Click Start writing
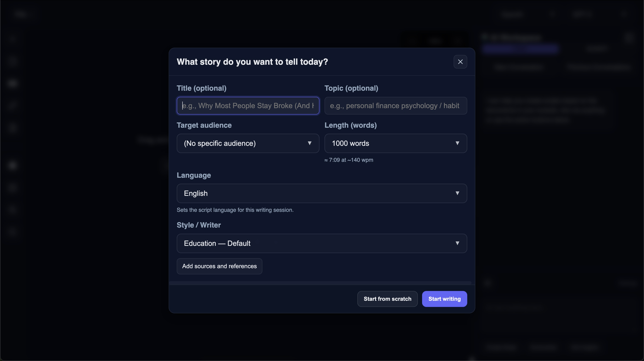The height and width of the screenshot is (361, 644). pyautogui.click(x=444, y=299)
